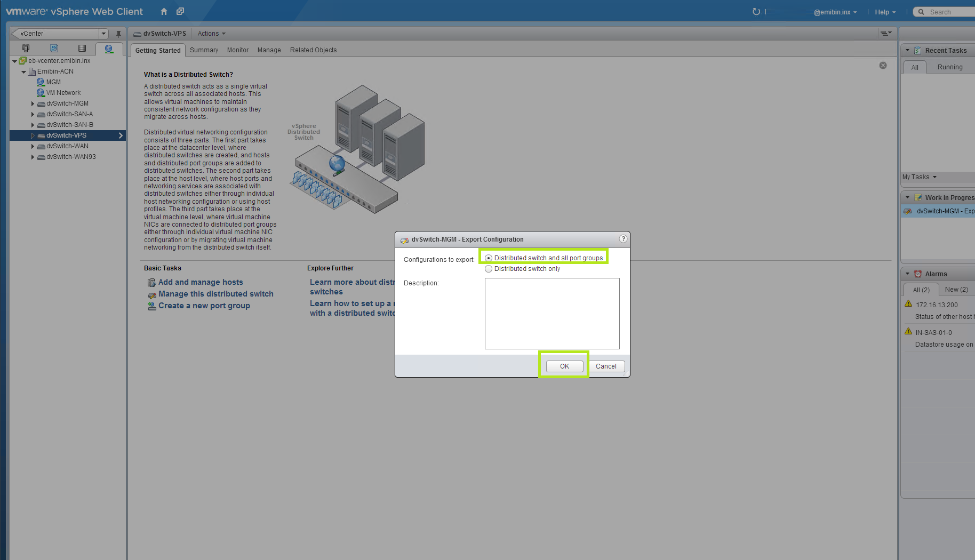
Task: Collapse the Alarms panel
Action: (x=907, y=274)
